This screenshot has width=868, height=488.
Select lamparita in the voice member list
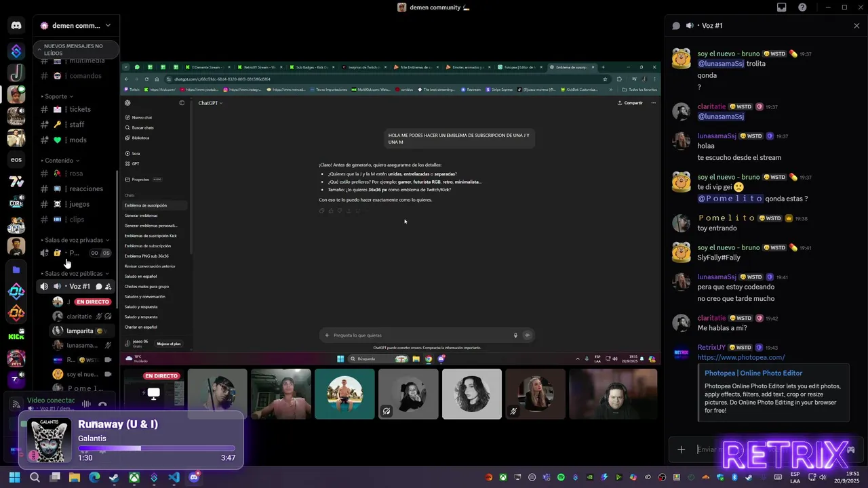coord(81,331)
